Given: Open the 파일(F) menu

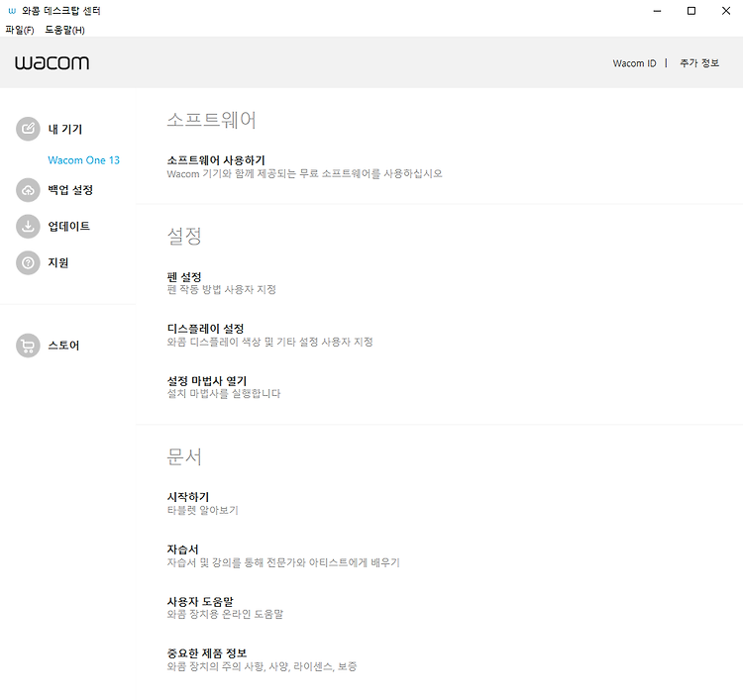Looking at the screenshot, I should click(20, 30).
